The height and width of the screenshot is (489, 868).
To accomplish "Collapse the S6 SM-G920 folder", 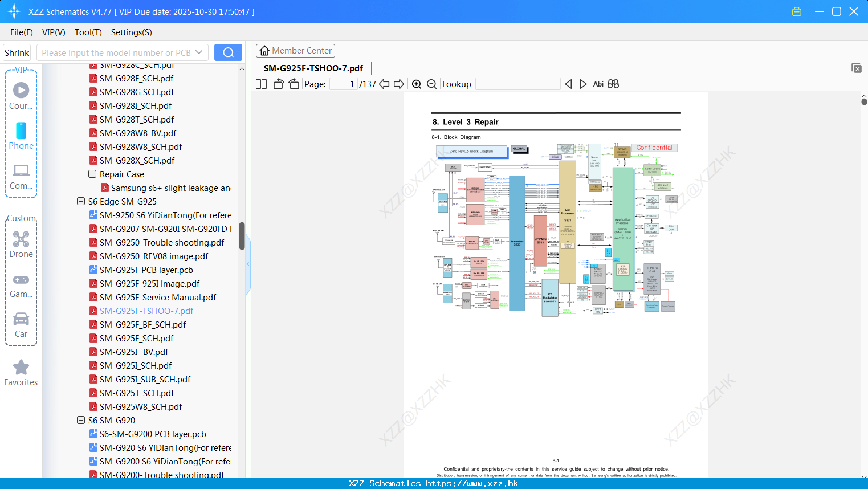I will pos(81,420).
